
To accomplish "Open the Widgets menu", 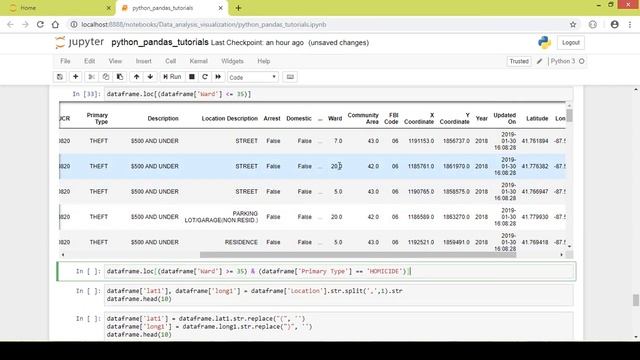I will tap(232, 61).
